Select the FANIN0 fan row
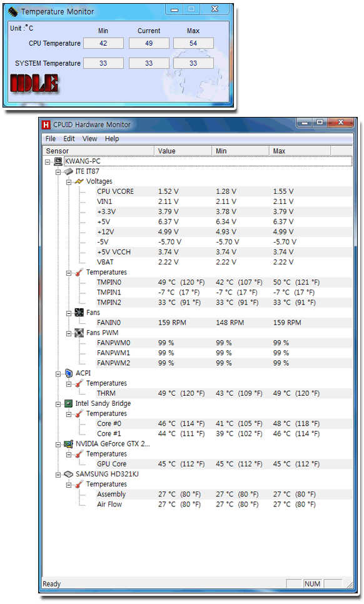364x604 pixels. point(224,323)
